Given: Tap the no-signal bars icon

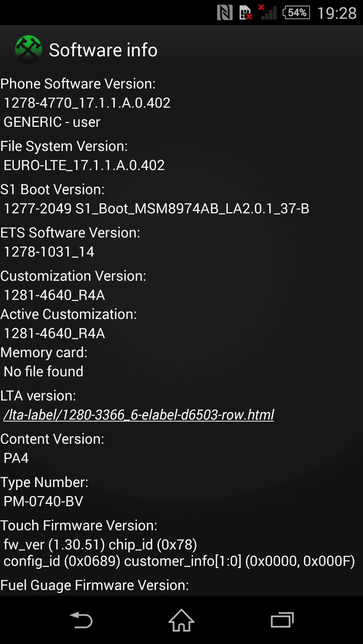Looking at the screenshot, I should [267, 13].
